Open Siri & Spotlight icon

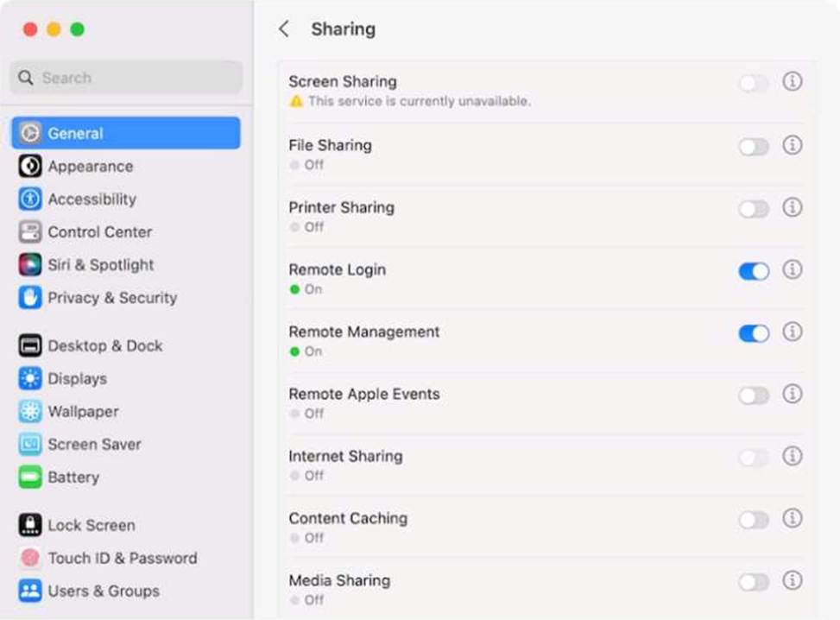pyautogui.click(x=30, y=265)
